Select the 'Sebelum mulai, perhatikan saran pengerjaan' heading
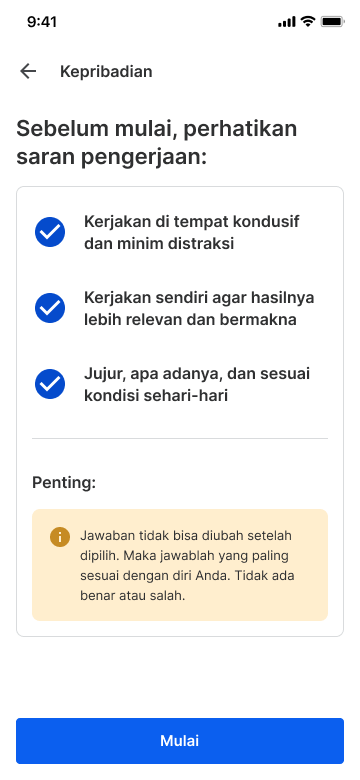 pyautogui.click(x=157, y=143)
